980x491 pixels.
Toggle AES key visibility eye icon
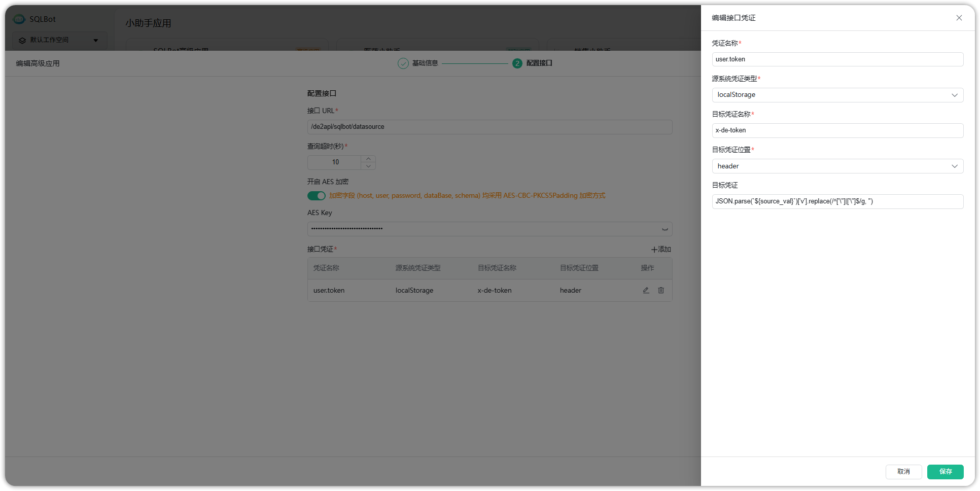click(664, 229)
